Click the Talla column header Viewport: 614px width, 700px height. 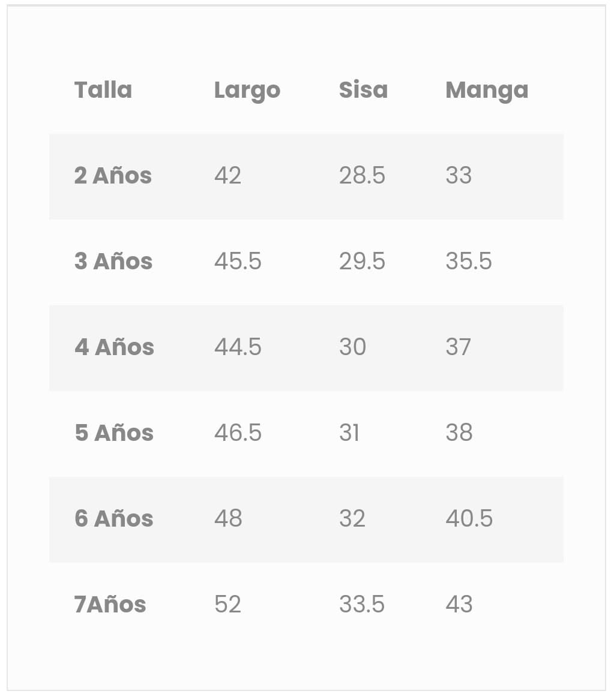tap(103, 90)
